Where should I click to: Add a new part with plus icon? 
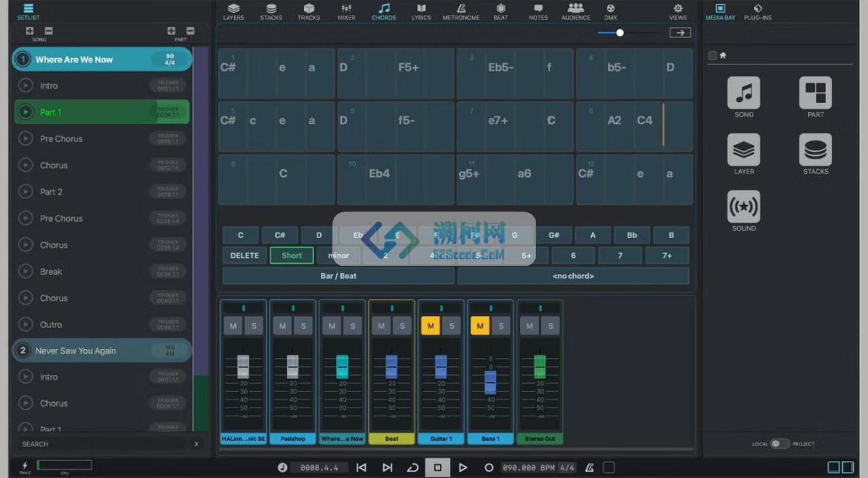(x=171, y=31)
